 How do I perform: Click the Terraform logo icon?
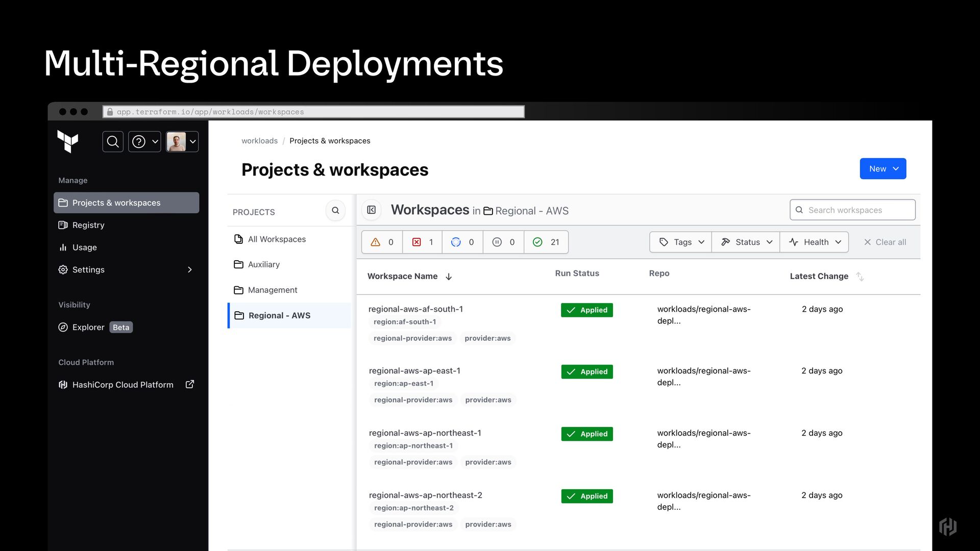(x=68, y=141)
